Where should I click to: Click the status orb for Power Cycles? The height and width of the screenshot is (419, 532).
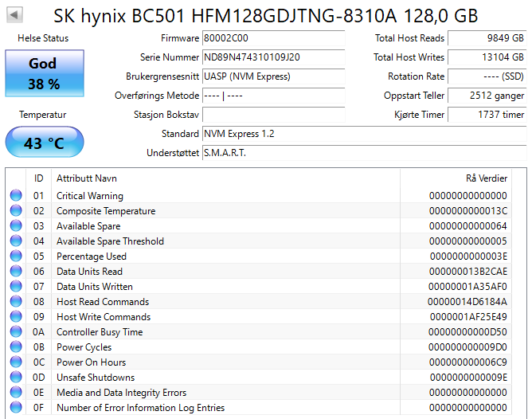click(x=16, y=347)
